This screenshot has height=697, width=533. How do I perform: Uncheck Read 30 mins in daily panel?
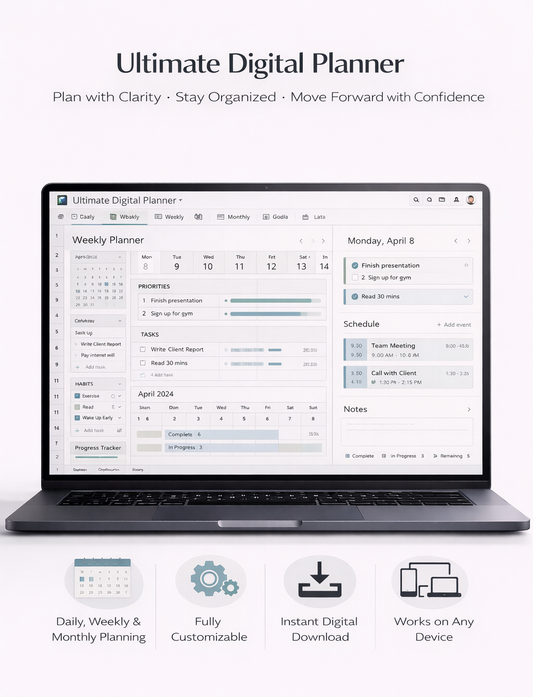pos(355,296)
